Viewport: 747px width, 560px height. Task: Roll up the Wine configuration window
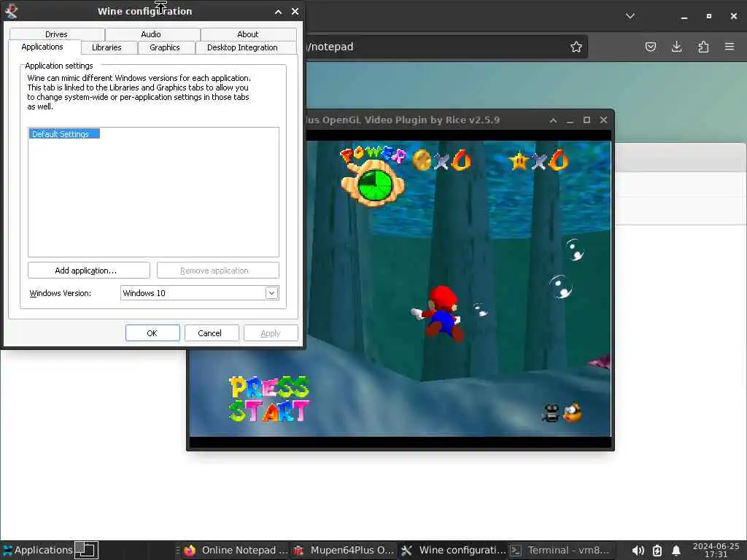(x=278, y=12)
